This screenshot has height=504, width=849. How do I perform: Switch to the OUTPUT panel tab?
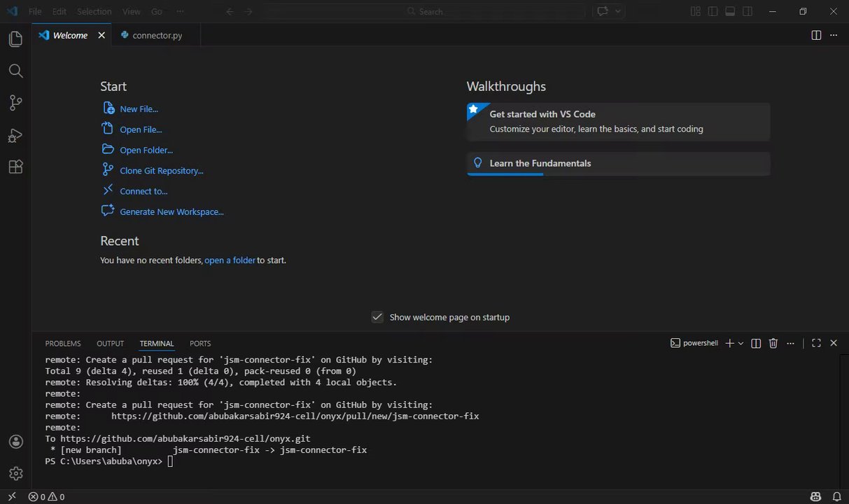coord(110,344)
